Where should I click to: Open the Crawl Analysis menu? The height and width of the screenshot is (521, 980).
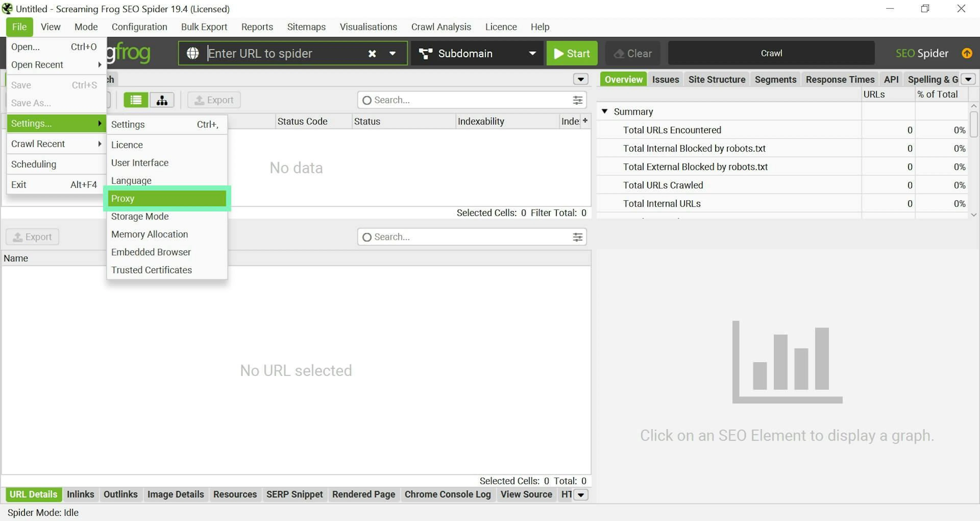pos(441,27)
